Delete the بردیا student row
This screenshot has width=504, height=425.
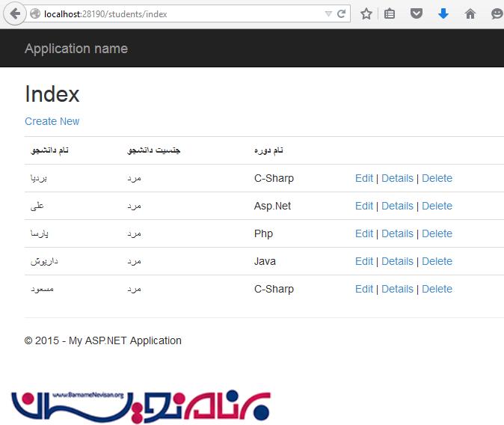(x=437, y=178)
